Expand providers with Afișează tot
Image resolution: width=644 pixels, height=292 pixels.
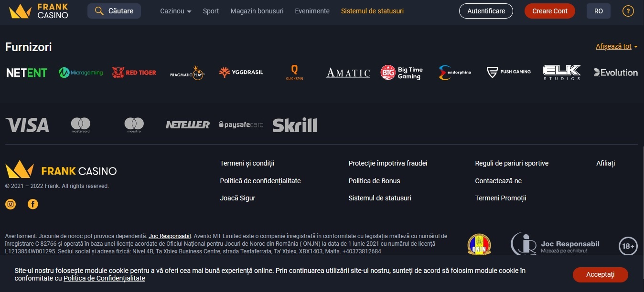pyautogui.click(x=617, y=46)
